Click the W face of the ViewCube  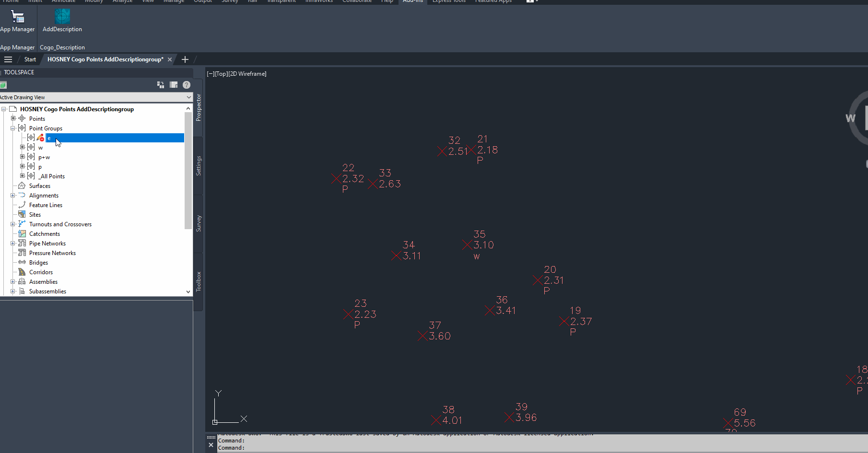click(850, 118)
